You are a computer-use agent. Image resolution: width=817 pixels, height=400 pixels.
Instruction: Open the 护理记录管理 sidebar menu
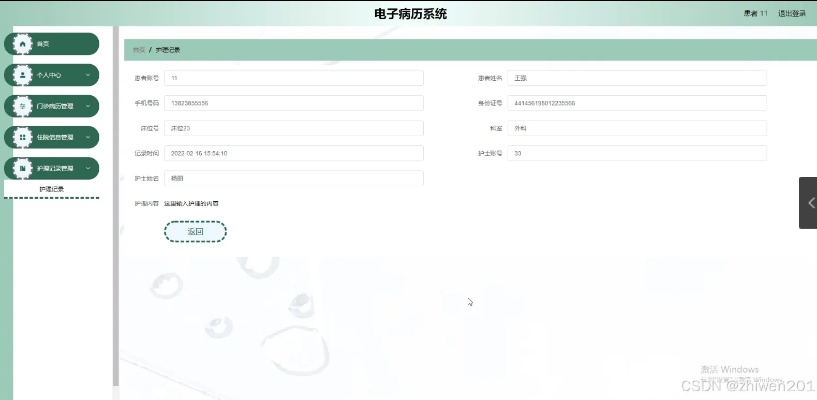point(52,168)
